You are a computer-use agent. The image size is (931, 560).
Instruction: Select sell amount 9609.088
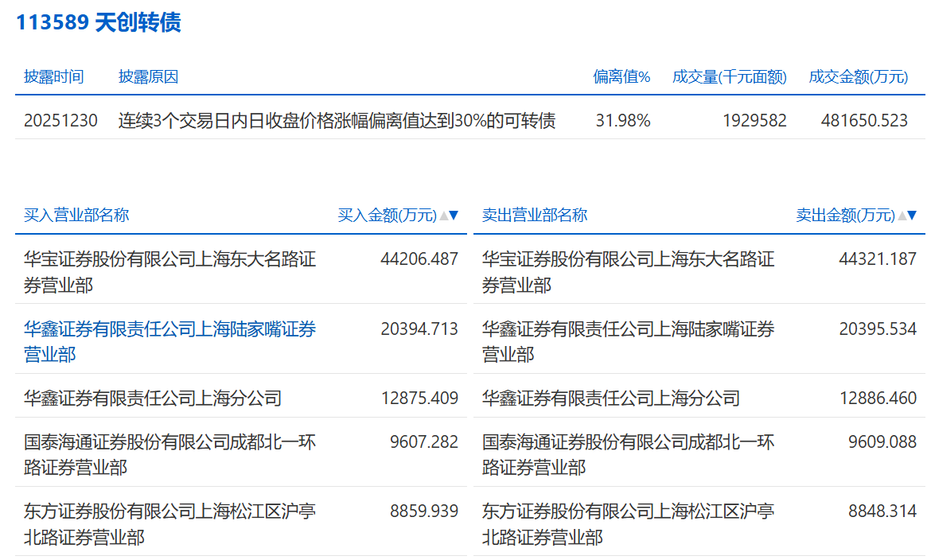[x=882, y=441]
